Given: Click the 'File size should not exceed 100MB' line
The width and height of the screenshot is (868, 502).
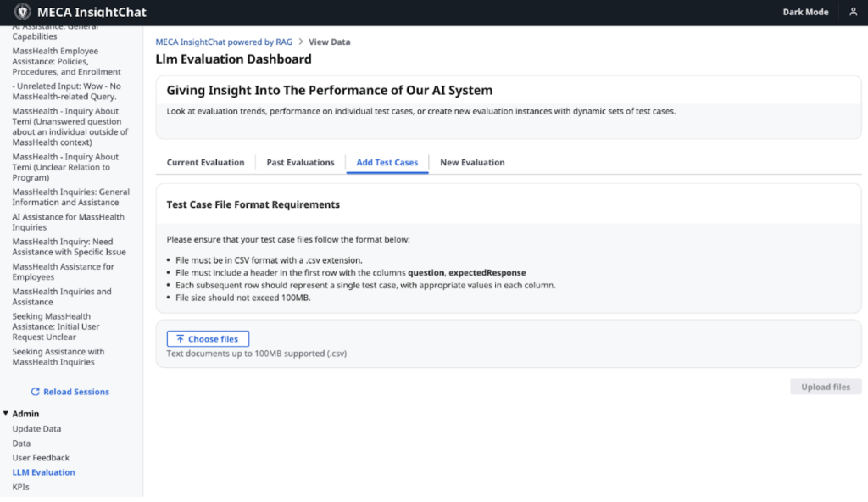Looking at the screenshot, I should 243,298.
